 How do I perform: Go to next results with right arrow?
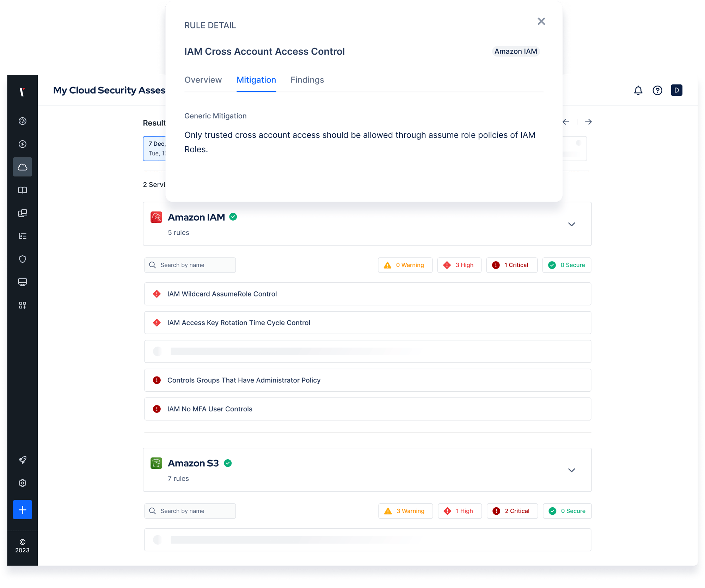pos(588,122)
